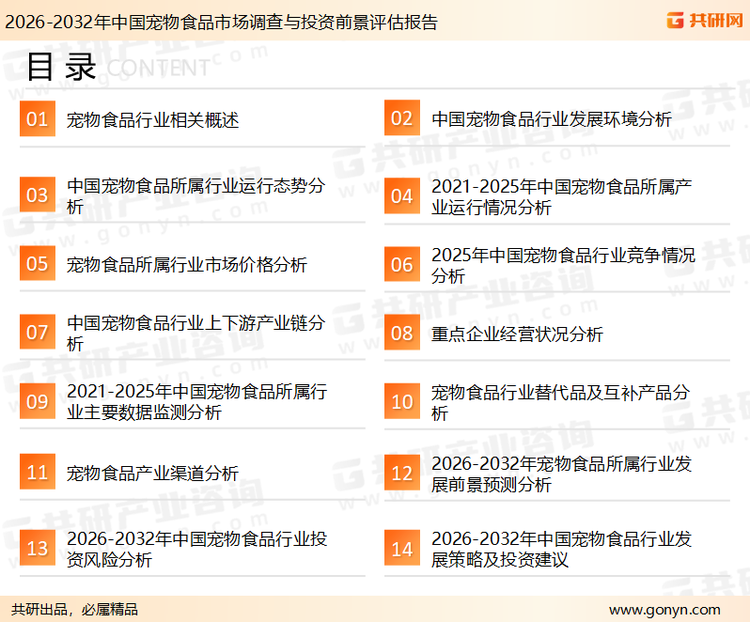Click the report title in header bar
Viewport: 750px width, 622px height.
pos(220,21)
